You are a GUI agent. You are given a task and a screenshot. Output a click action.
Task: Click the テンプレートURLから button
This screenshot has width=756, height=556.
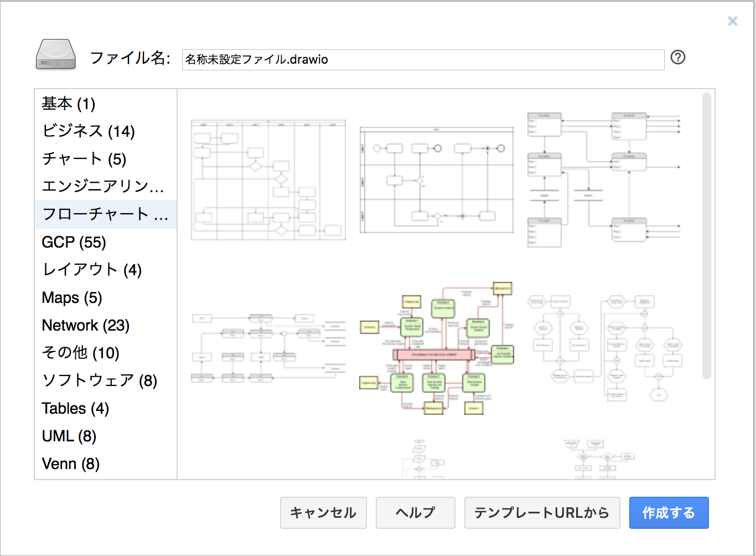tap(541, 513)
